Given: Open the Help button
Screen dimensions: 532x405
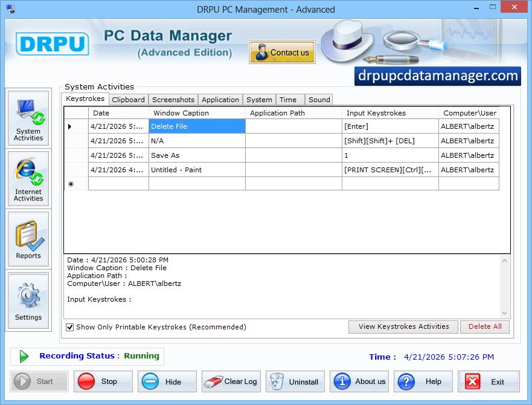Looking at the screenshot, I should click(x=423, y=381).
